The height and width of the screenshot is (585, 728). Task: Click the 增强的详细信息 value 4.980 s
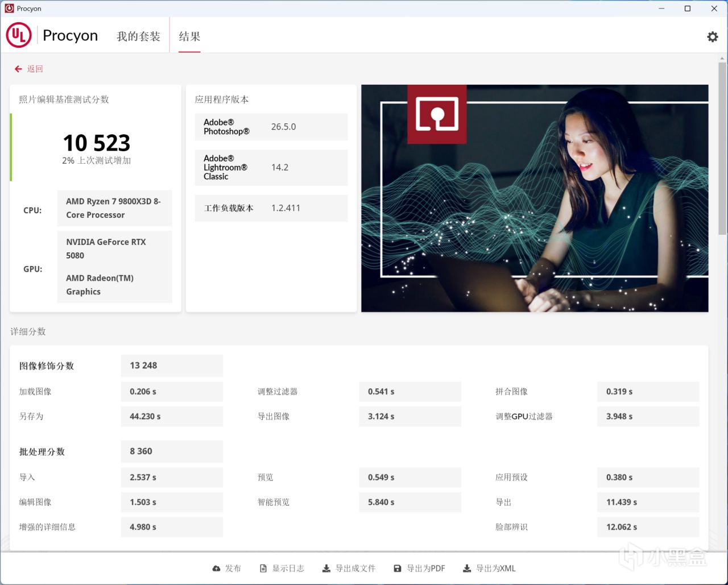[172, 527]
